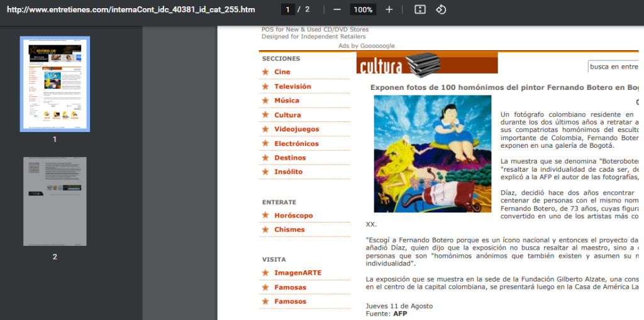Click the 100% zoom level field
The image size is (644, 320).
(x=363, y=9)
